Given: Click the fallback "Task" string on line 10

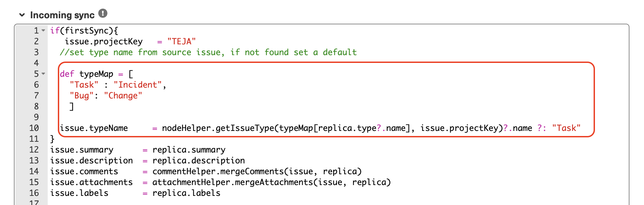Looking at the screenshot, I should click(566, 128).
